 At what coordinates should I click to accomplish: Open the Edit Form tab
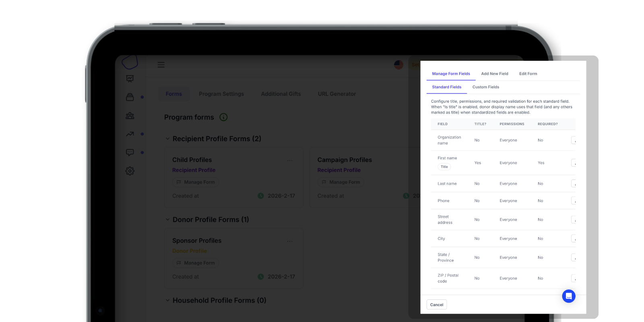pyautogui.click(x=528, y=74)
